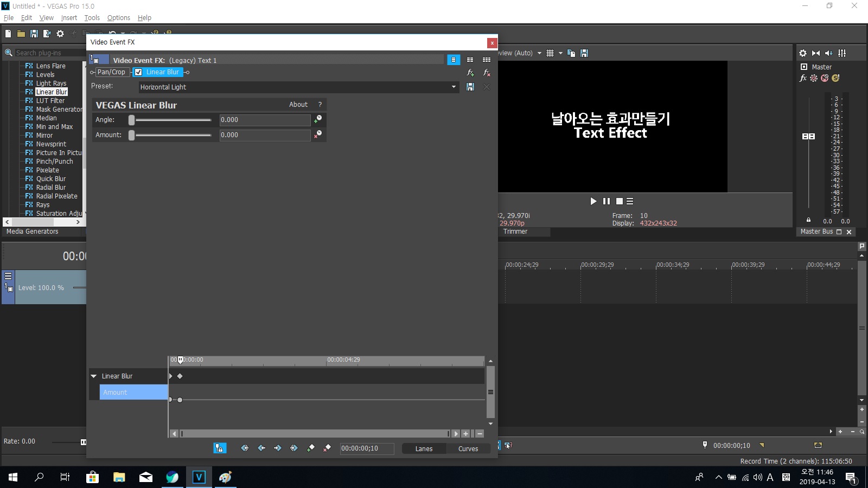The height and width of the screenshot is (488, 868).
Task: Open the Insert menu
Action: 69,17
